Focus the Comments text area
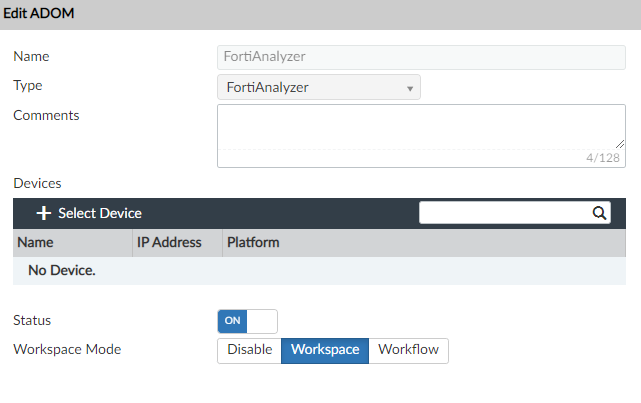The height and width of the screenshot is (403, 641). click(420, 126)
